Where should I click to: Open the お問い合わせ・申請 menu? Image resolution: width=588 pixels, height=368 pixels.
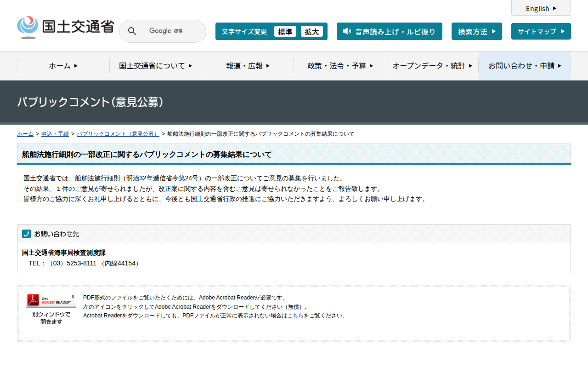[x=525, y=66]
